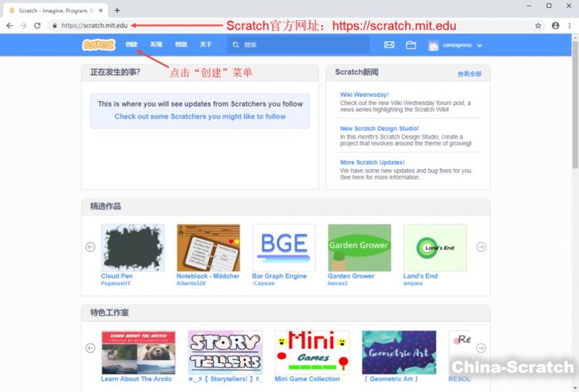Go back with the browser back arrow

tap(9, 25)
